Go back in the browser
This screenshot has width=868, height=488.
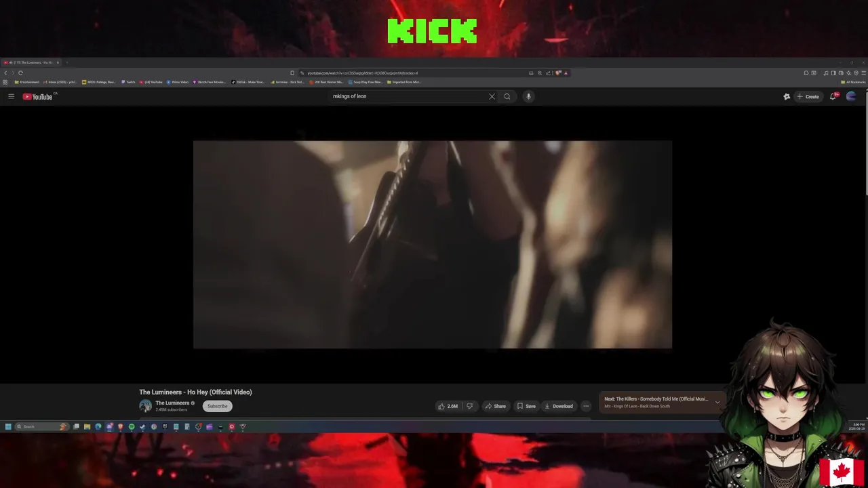click(5, 73)
